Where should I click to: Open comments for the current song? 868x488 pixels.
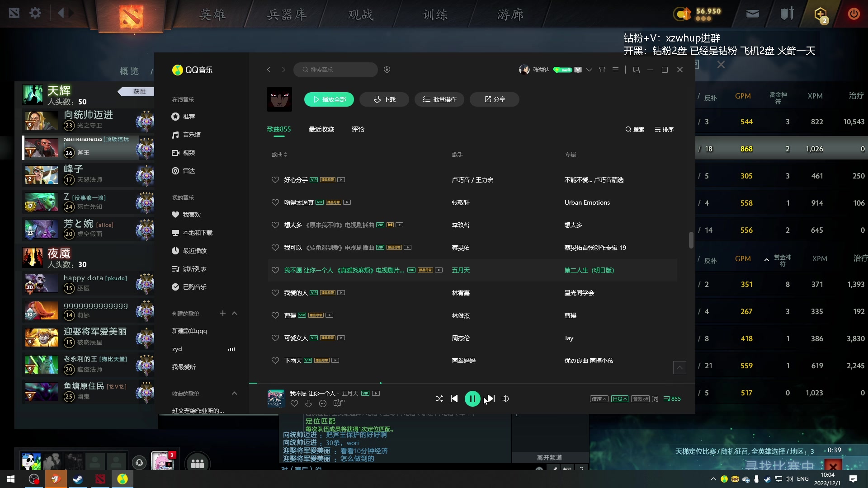point(338,403)
